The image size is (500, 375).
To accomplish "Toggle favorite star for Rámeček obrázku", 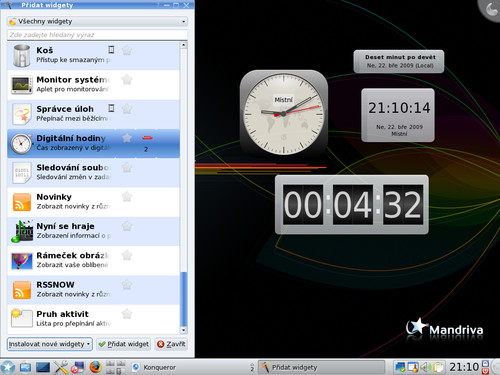I will [x=127, y=255].
